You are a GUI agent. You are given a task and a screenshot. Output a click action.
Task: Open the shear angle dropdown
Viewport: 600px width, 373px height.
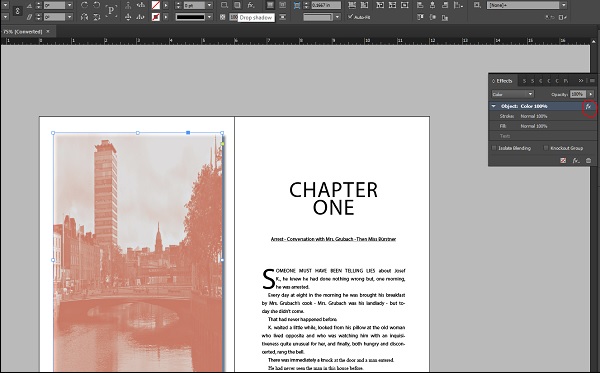click(x=69, y=17)
